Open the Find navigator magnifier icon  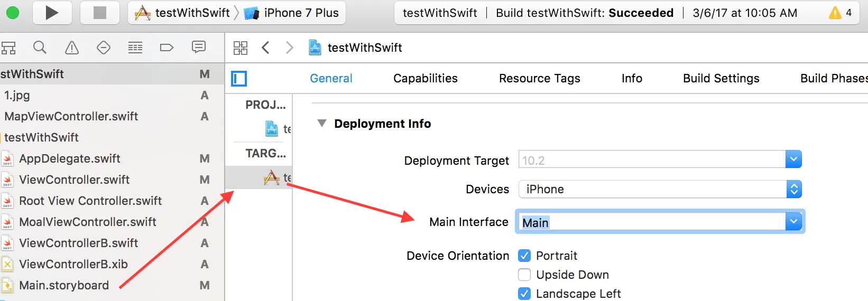40,48
